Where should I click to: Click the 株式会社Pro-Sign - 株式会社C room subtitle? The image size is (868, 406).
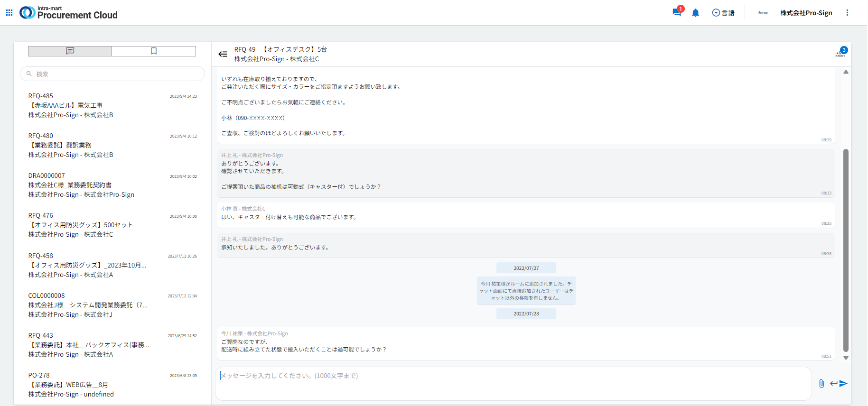coord(277,59)
